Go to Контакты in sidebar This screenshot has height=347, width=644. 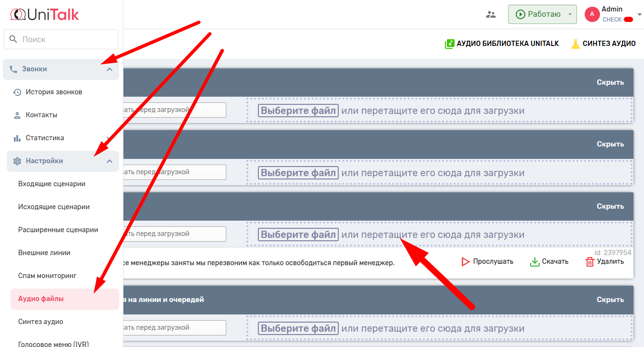coord(41,115)
